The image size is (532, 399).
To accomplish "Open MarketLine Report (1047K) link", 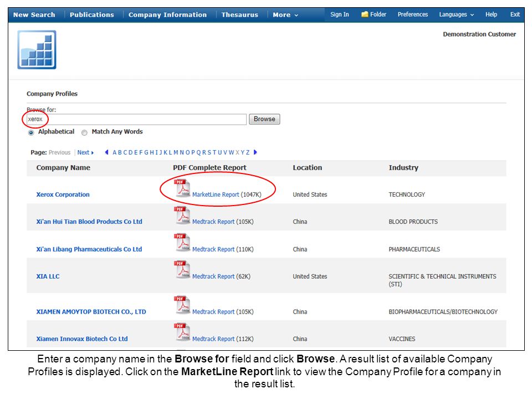I will tap(216, 195).
